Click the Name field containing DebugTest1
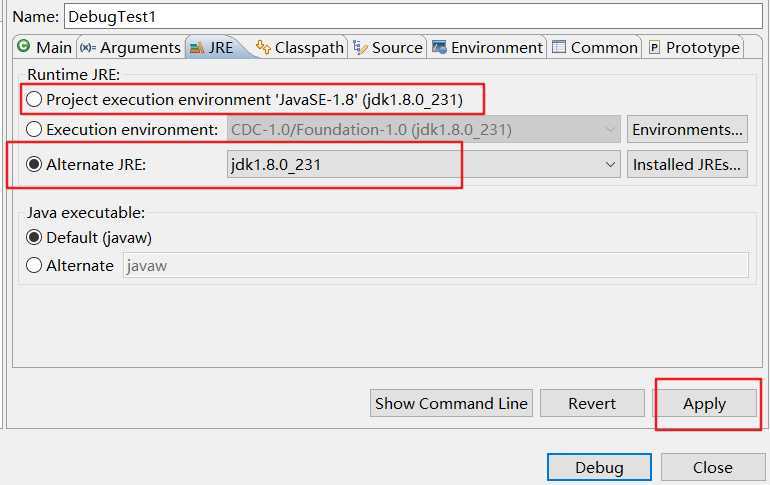Viewport: 770px width, 485px height. [x=413, y=16]
